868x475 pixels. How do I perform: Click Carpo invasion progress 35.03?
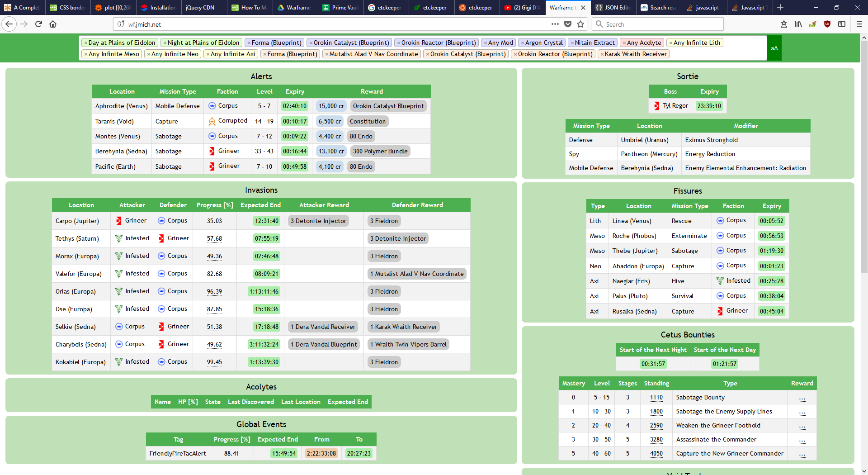[214, 221]
